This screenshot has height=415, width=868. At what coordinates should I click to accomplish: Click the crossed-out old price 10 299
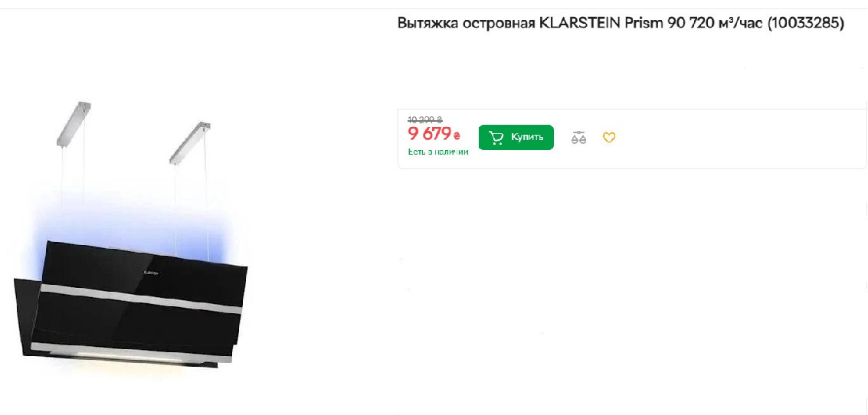pos(425,119)
